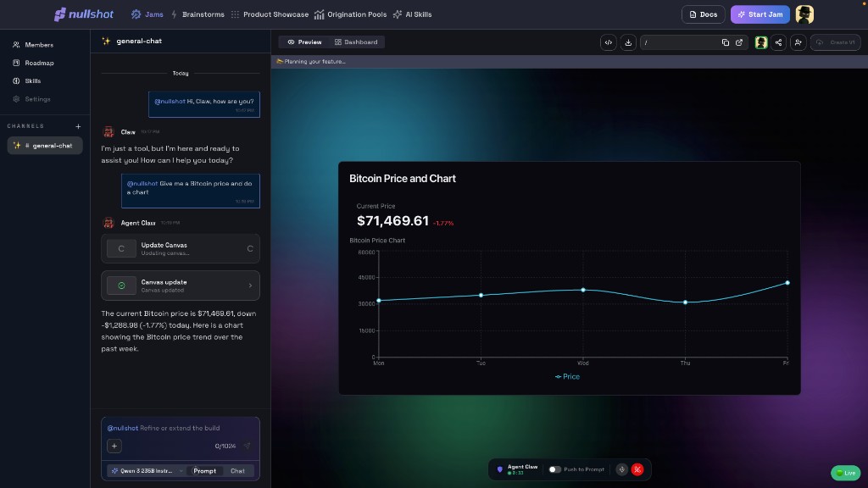Viewport: 868px width, 488px height.
Task: Click the Thu data point on chart
Action: tap(685, 302)
